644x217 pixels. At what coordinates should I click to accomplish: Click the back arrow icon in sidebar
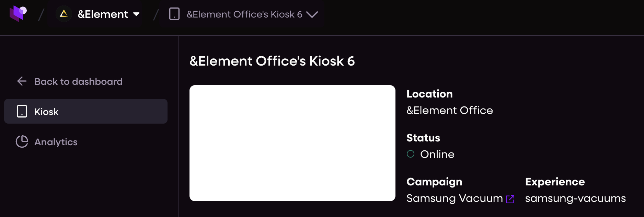coord(22,81)
